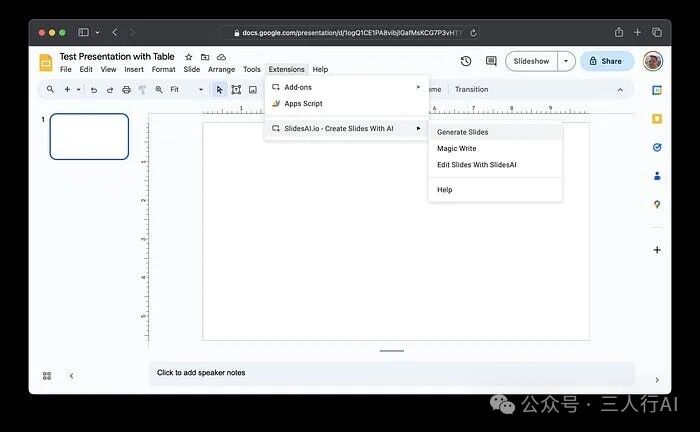Open Google Maps in side panel
Screen dimensions: 700x432
point(657,204)
